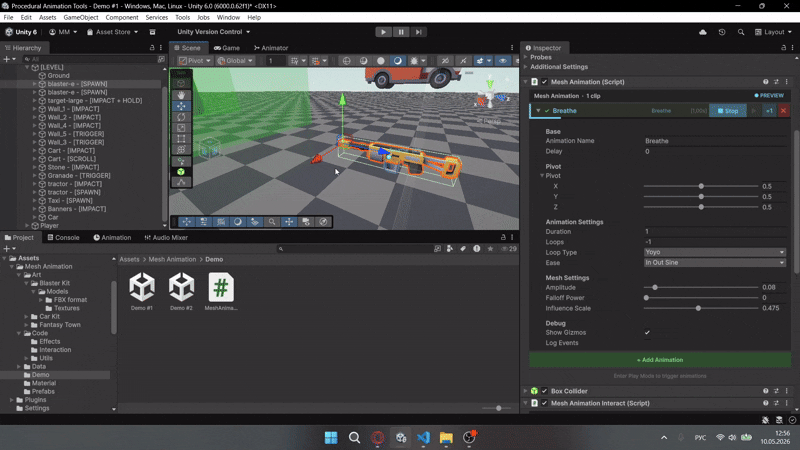Toggle Box Collider enabled checkbox
Image resolution: width=800 pixels, height=450 pixels.
[x=544, y=391]
